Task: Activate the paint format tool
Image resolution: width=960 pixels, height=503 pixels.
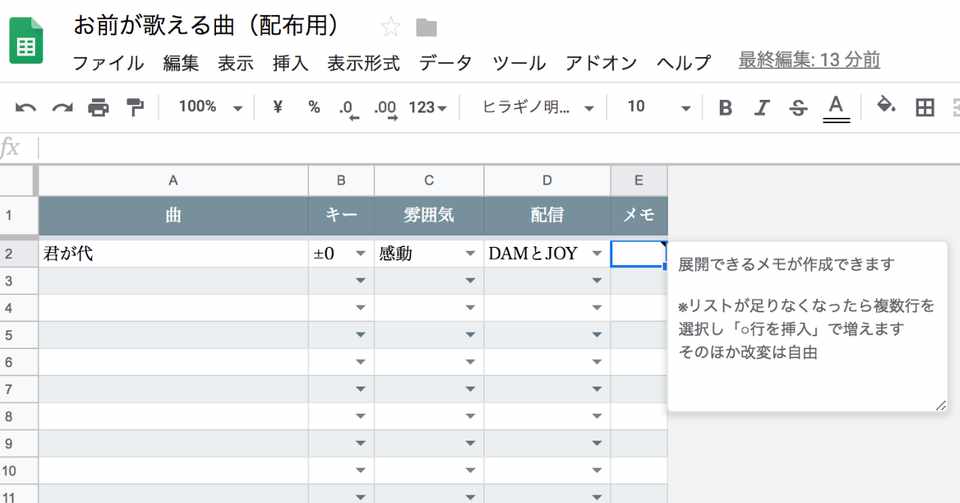Action: pos(134,107)
